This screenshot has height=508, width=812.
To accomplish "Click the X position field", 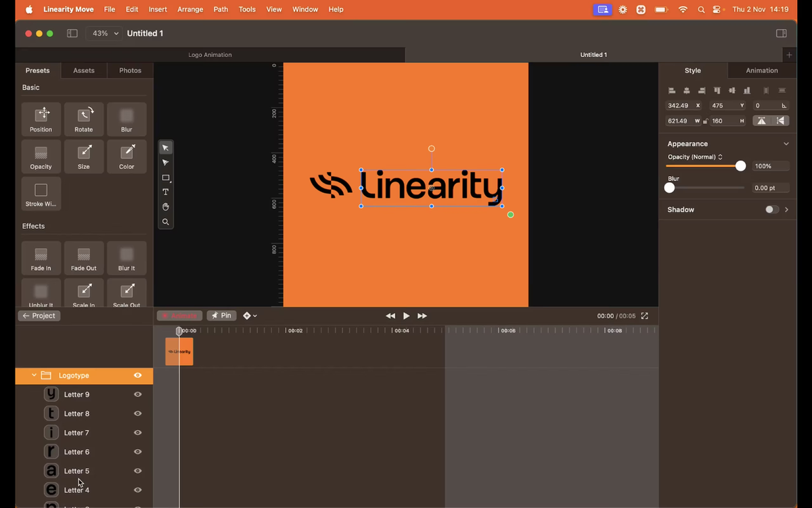I will pos(685,106).
